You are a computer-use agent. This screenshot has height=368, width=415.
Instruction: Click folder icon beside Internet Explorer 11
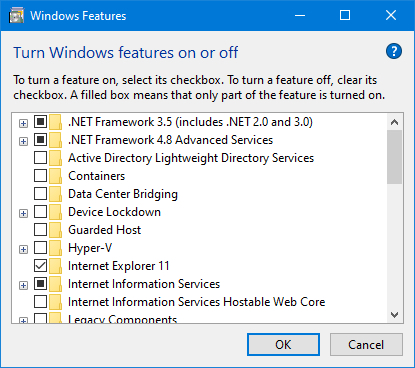pos(56,266)
